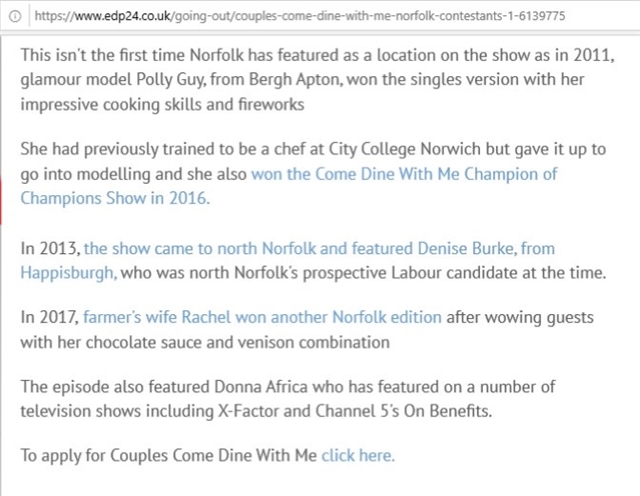Click the www.edp24.co.uk domain in URL
The width and height of the screenshot is (640, 496).
[123, 16]
